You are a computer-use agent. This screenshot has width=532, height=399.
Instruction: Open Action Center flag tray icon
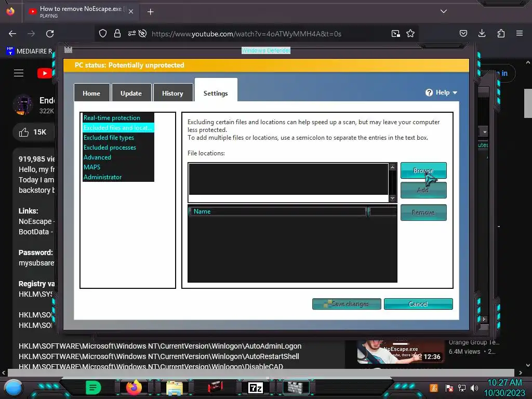tap(449, 388)
